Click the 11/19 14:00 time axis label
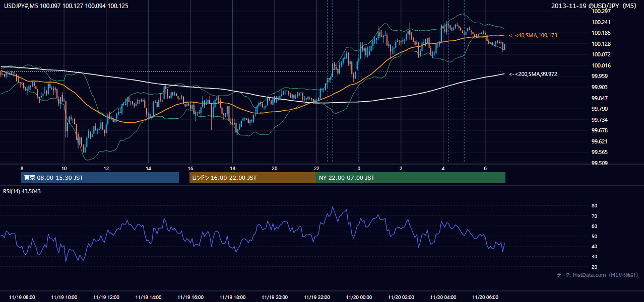The height and width of the screenshot is (302, 644). pos(148,297)
